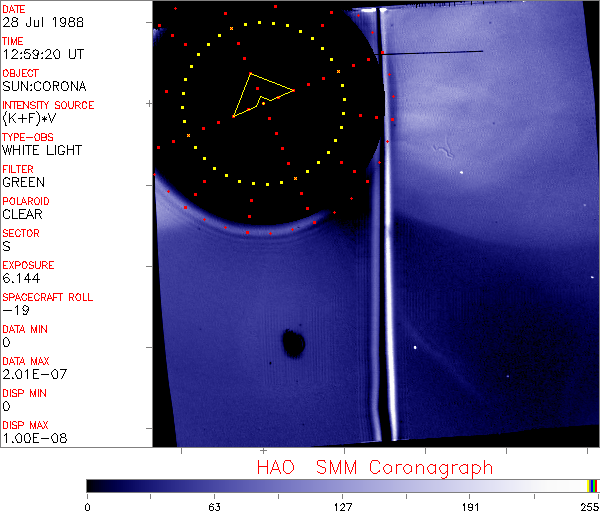This screenshot has height=512, width=600.
Task: Click the colorbar label 191
Action: coord(470,507)
